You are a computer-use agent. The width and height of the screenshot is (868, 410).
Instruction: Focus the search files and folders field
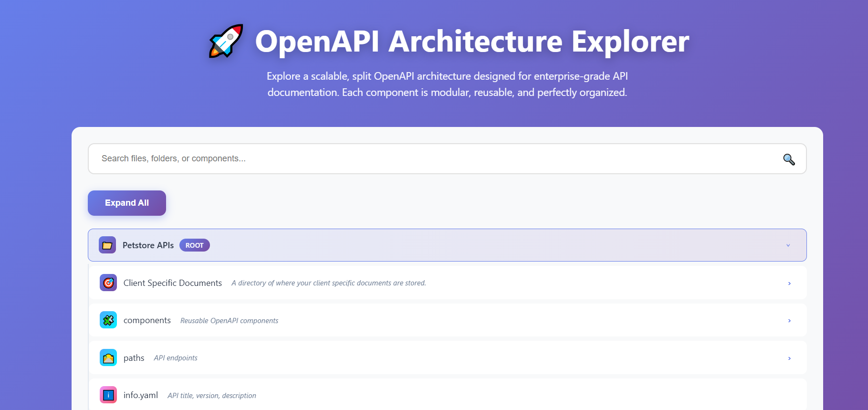coord(429,159)
